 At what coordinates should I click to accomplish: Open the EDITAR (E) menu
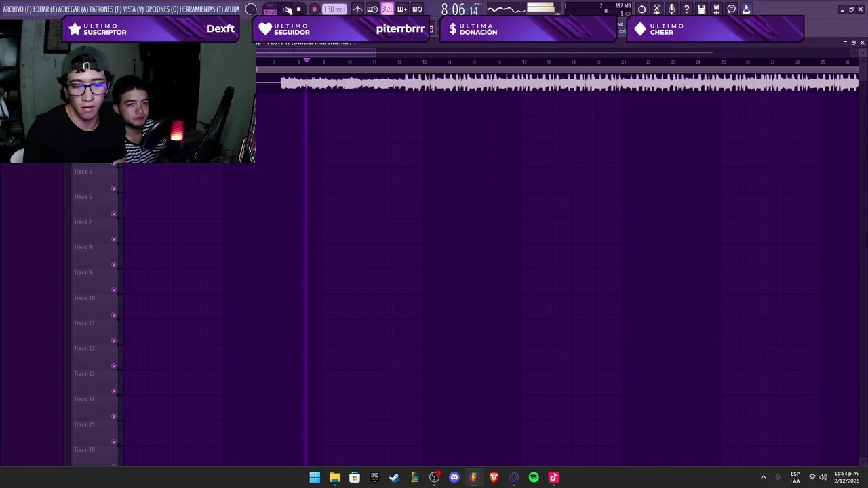coord(45,9)
